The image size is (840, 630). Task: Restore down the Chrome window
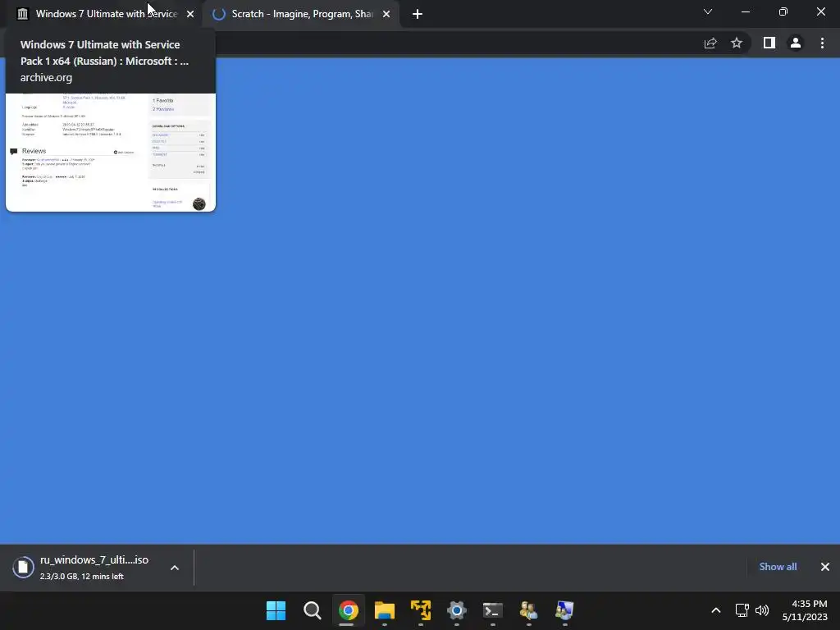click(x=783, y=11)
